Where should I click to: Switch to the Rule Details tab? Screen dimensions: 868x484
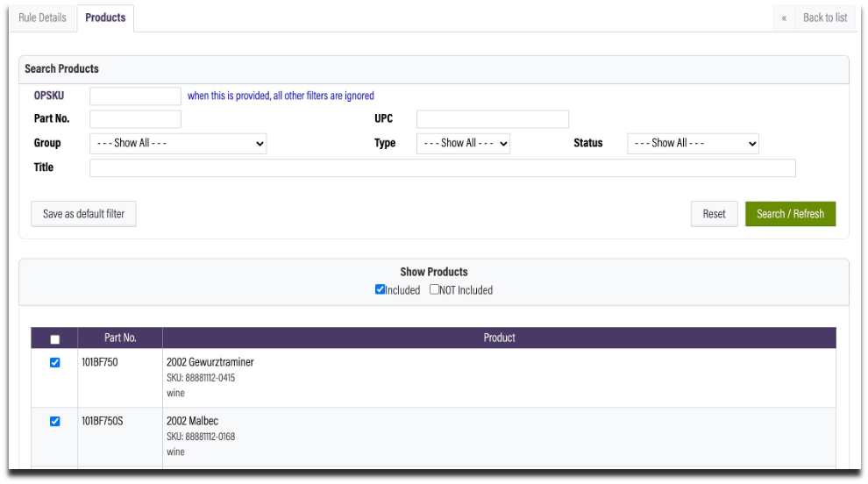(x=42, y=18)
